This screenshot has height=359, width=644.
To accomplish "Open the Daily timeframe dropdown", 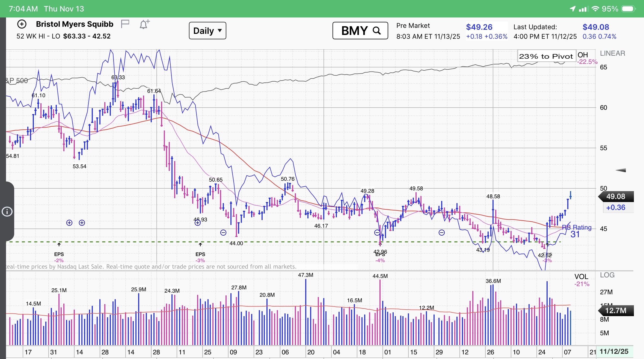I will coord(207,31).
